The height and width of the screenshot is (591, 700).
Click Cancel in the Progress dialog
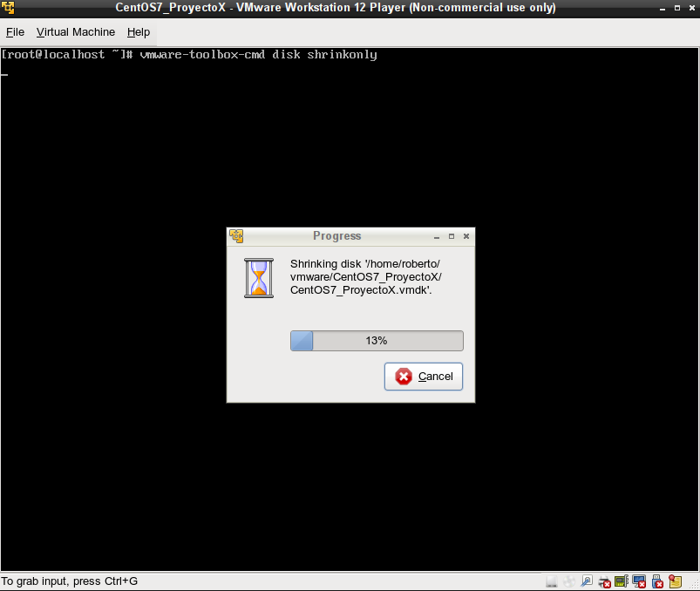pos(423,377)
